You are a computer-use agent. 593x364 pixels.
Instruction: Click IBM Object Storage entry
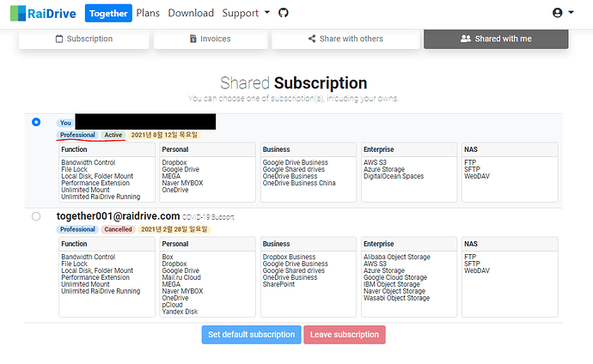point(392,284)
